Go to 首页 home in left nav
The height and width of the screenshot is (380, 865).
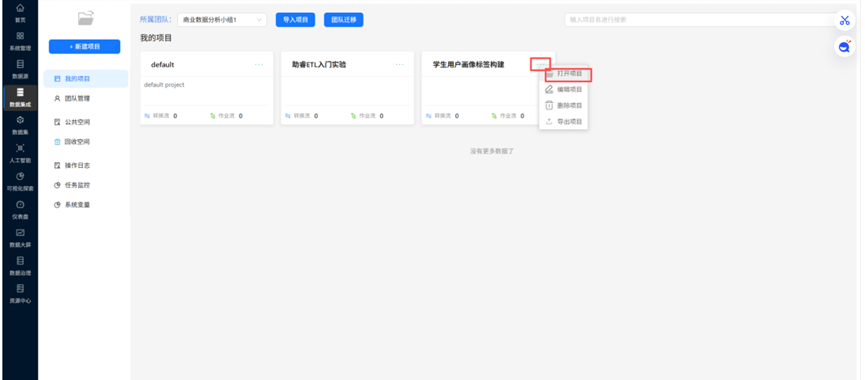click(20, 13)
